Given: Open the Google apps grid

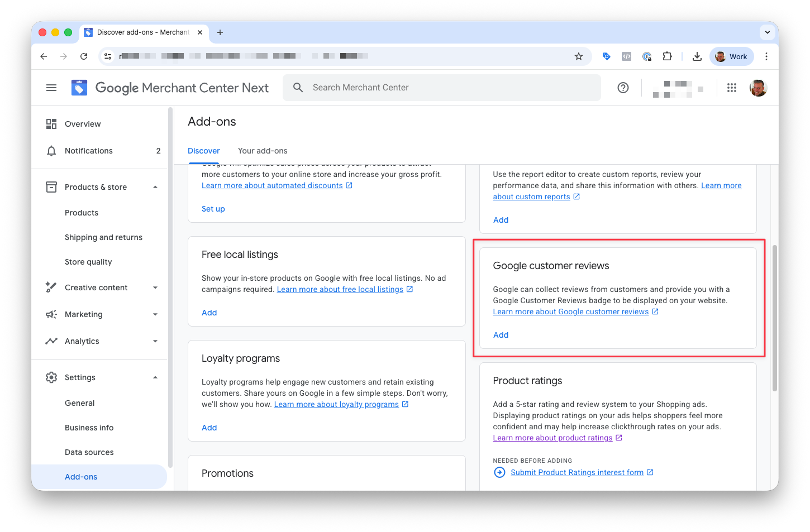Looking at the screenshot, I should pos(732,88).
